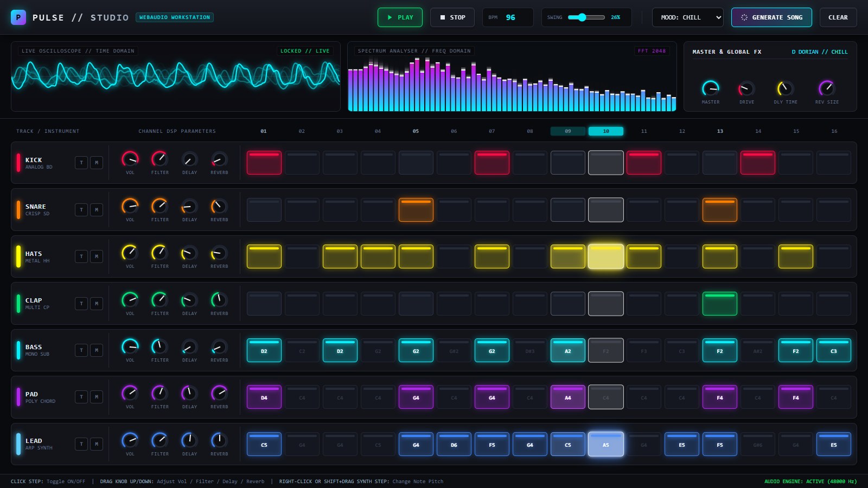Mute the Hats track with M button
Screen dimensions: 868x488
tap(97, 256)
